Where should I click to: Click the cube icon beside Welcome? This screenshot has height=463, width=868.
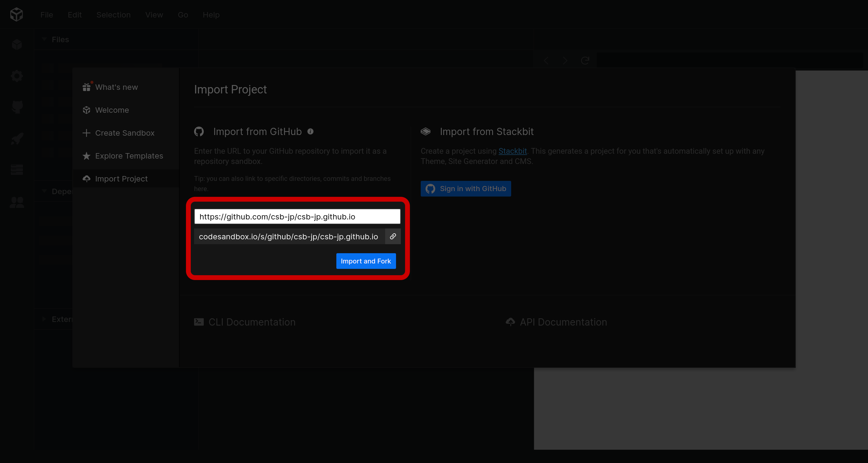pos(86,110)
